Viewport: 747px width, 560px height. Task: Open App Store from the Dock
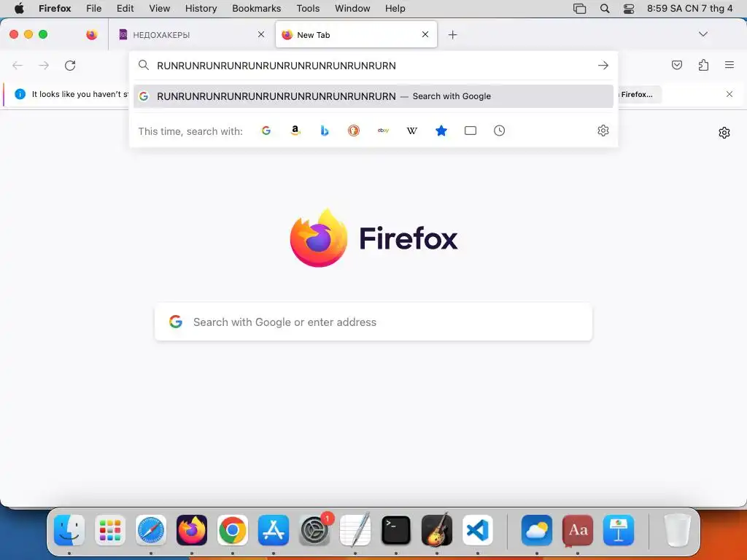pos(274,530)
